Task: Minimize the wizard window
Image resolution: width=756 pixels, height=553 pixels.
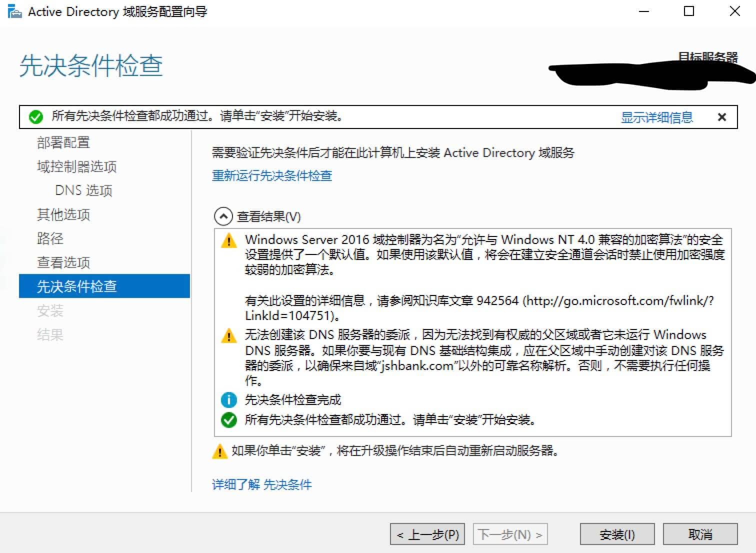Action: pos(644,11)
